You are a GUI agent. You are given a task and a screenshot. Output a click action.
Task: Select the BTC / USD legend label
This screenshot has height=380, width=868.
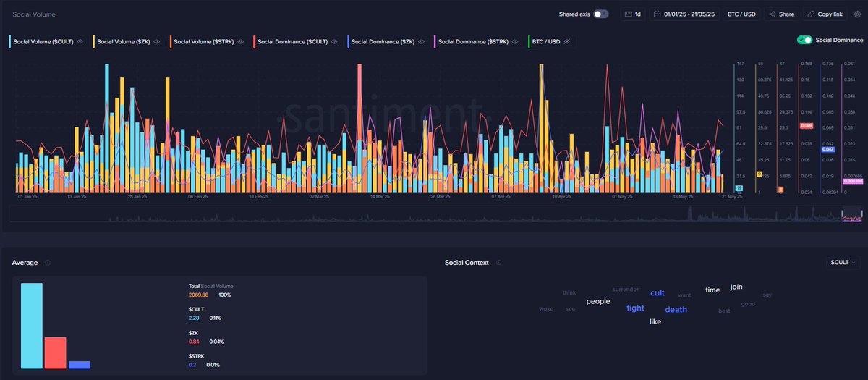tap(546, 42)
